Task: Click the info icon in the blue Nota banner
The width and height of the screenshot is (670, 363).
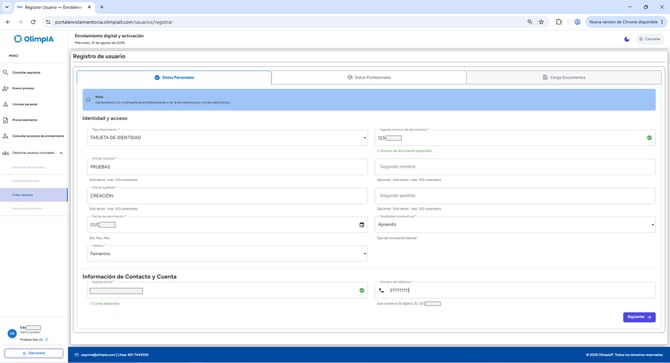Action: pyautogui.click(x=88, y=100)
